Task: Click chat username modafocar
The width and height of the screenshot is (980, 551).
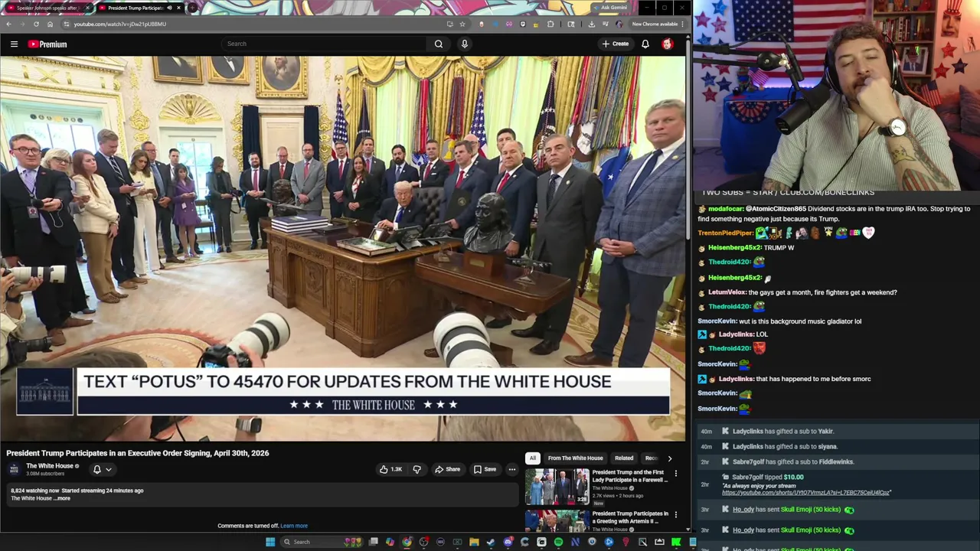Action: pos(726,209)
